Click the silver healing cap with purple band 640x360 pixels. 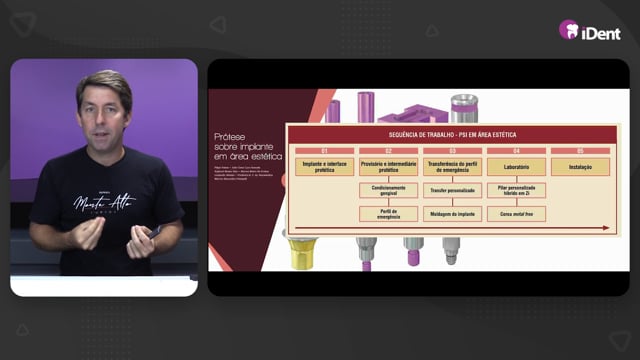point(464,109)
